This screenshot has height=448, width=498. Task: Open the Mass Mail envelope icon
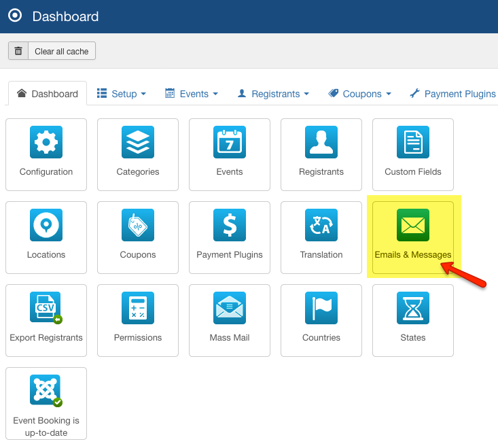click(x=230, y=308)
